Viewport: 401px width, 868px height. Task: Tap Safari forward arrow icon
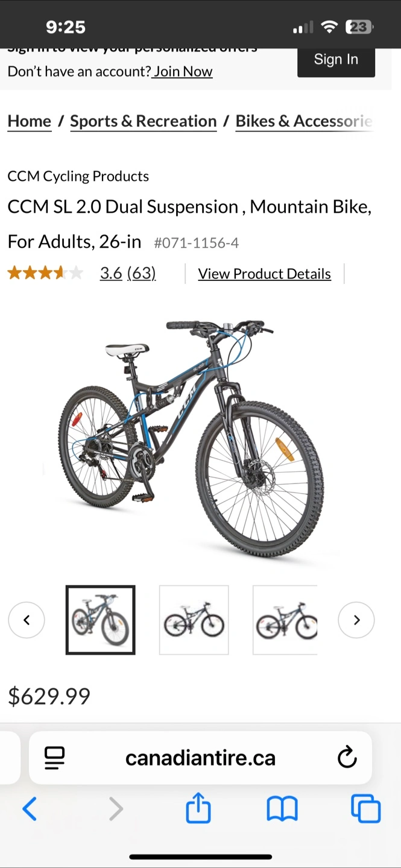coord(116,808)
